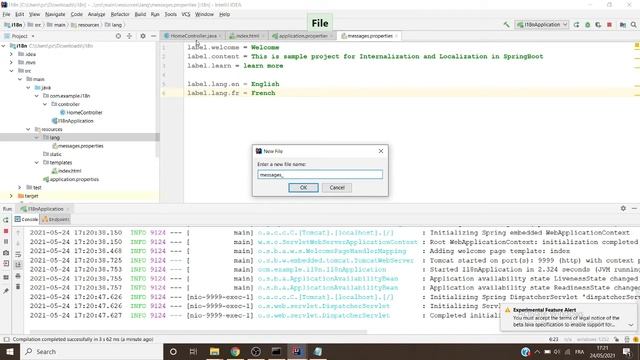Select I18nApplication class in the project tree
Viewport: 640px width, 360px height.
73,121
